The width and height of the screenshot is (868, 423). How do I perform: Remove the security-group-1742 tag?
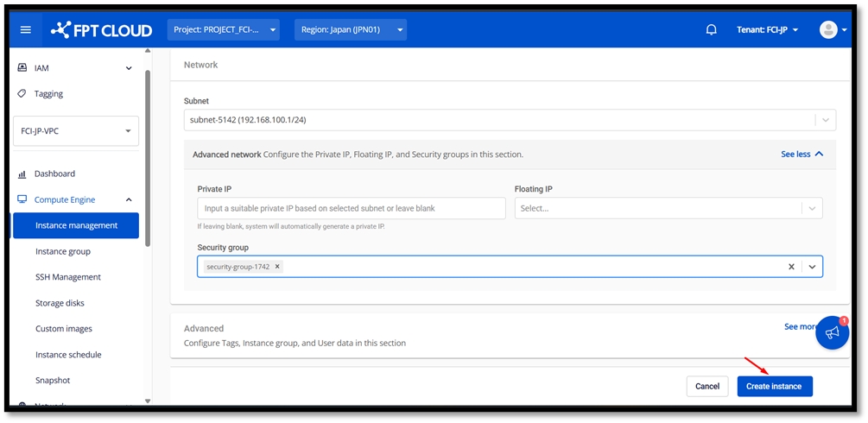tap(277, 267)
